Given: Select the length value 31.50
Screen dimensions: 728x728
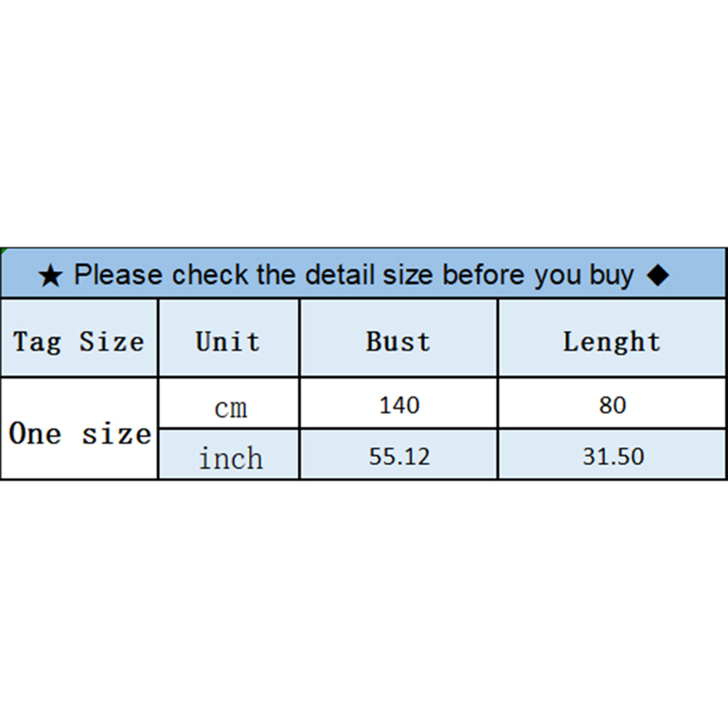Looking at the screenshot, I should click(x=612, y=456).
